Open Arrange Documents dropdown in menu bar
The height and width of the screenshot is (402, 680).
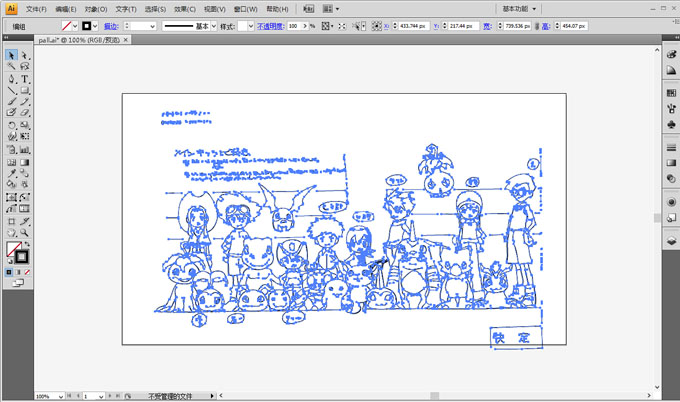pyautogui.click(x=331, y=9)
